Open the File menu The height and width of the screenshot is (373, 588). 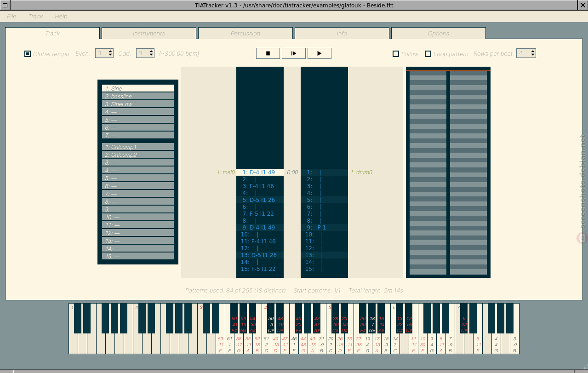(x=11, y=16)
